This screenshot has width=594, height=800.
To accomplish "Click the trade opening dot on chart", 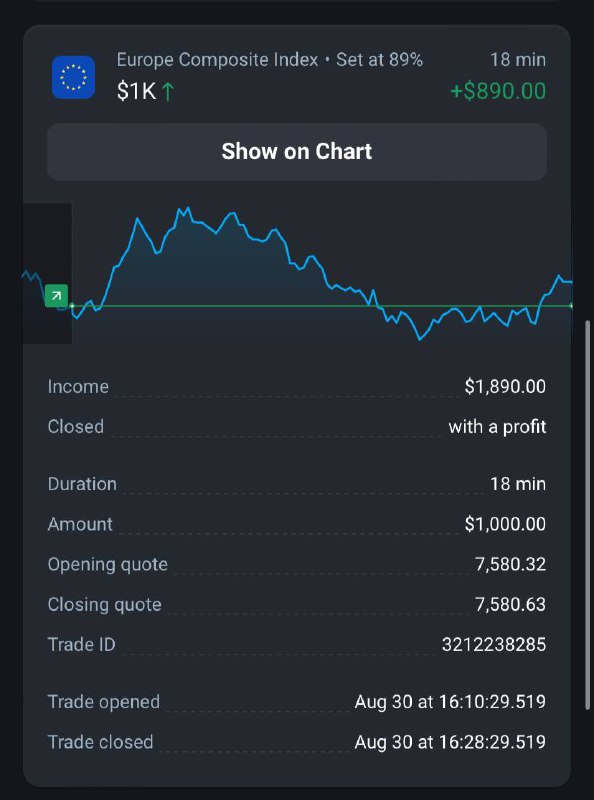I will click(72, 306).
